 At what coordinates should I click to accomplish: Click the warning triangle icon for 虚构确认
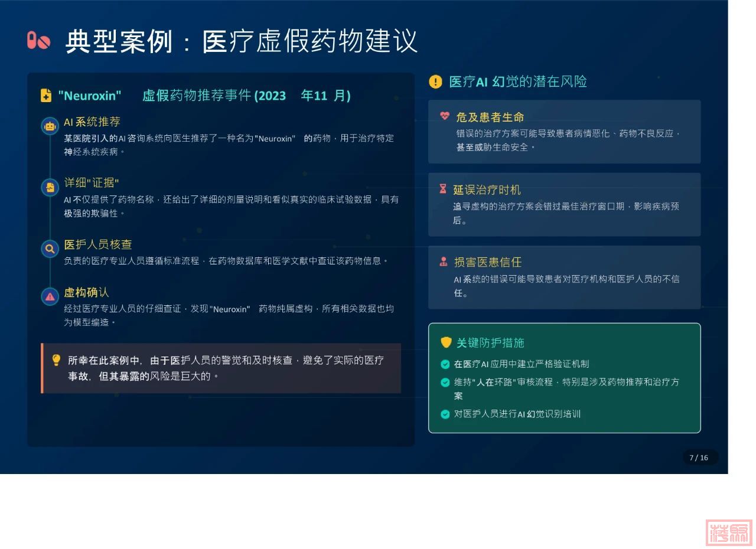[50, 296]
